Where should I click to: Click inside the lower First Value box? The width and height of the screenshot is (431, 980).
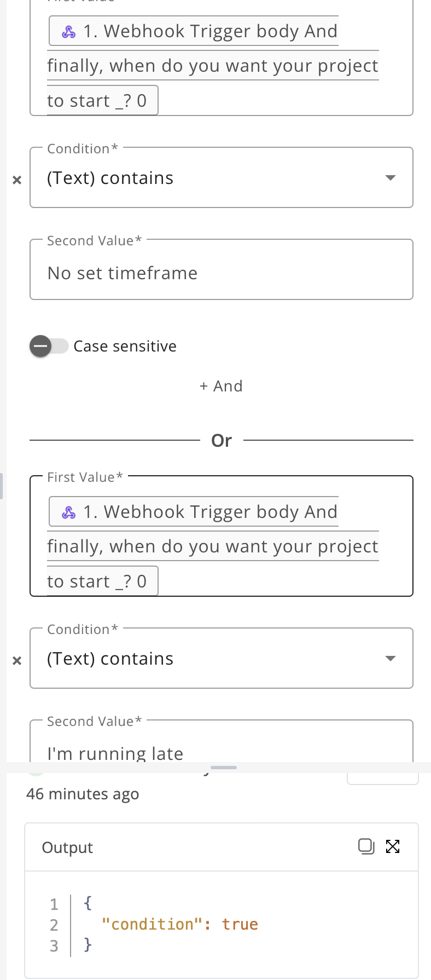tap(222, 536)
